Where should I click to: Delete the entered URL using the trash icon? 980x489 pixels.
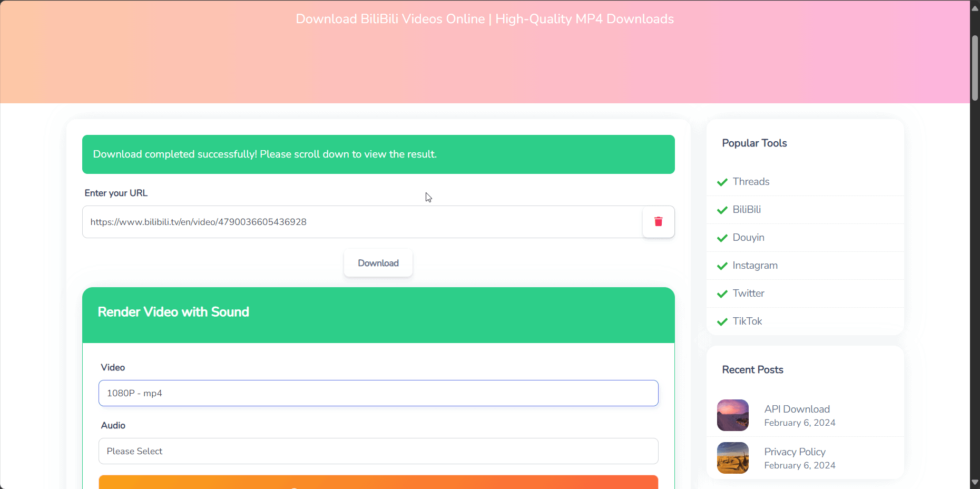[658, 222]
